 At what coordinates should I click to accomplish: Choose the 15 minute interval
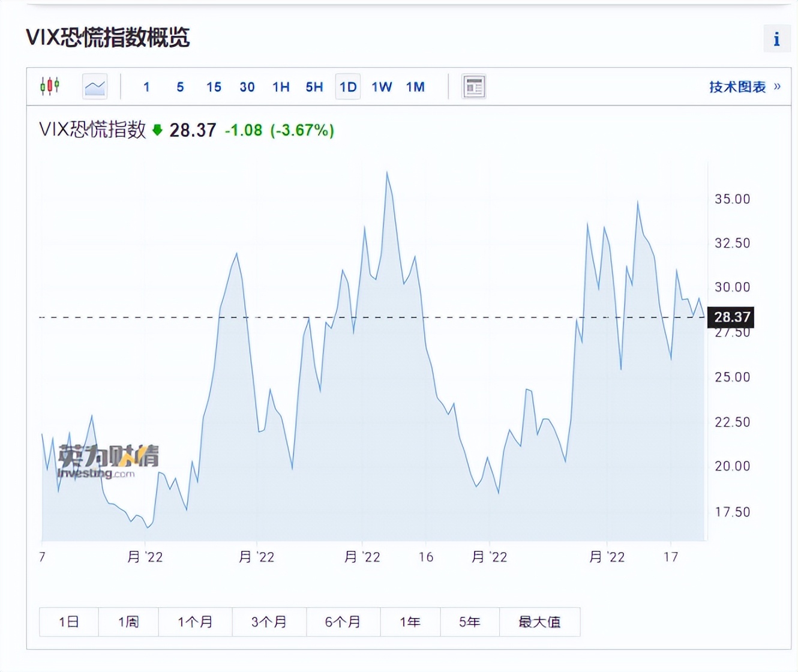(x=214, y=87)
